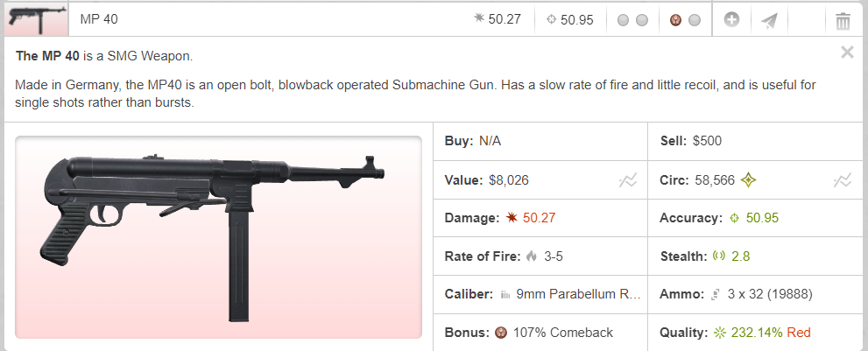The image size is (868, 351).
Task: Click the accuracy crosshair icon in header
Action: 551,19
